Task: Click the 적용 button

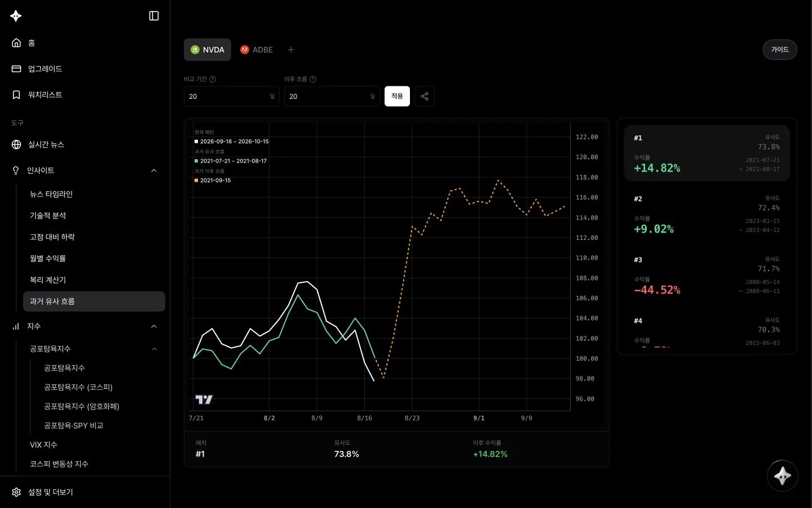Action: click(x=397, y=97)
